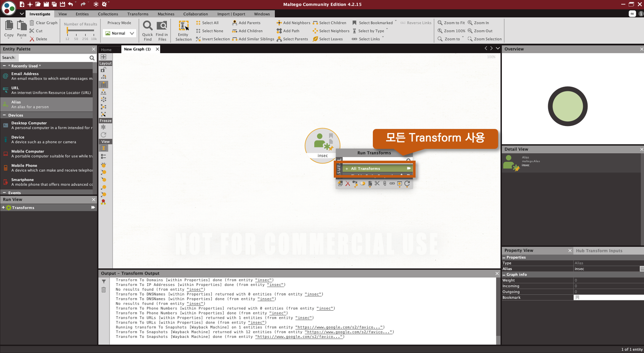Click Select All button
Screen dimensions: 644x353
click(x=207, y=23)
